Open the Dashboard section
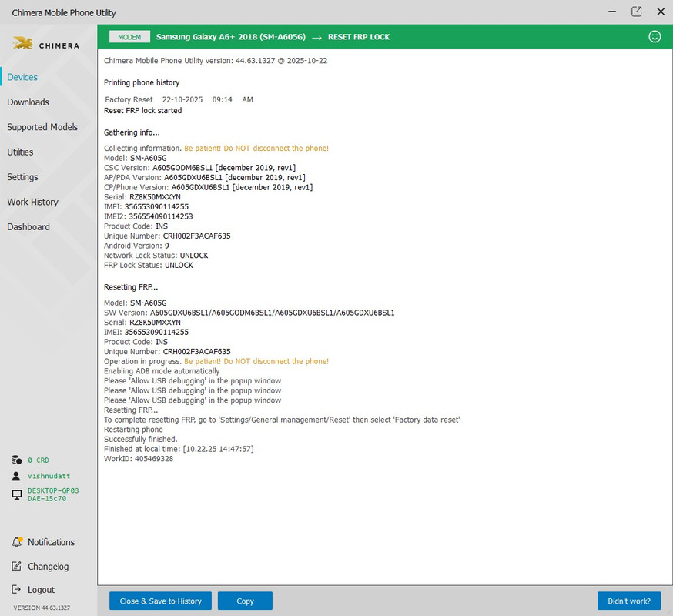The image size is (673, 616). point(28,226)
